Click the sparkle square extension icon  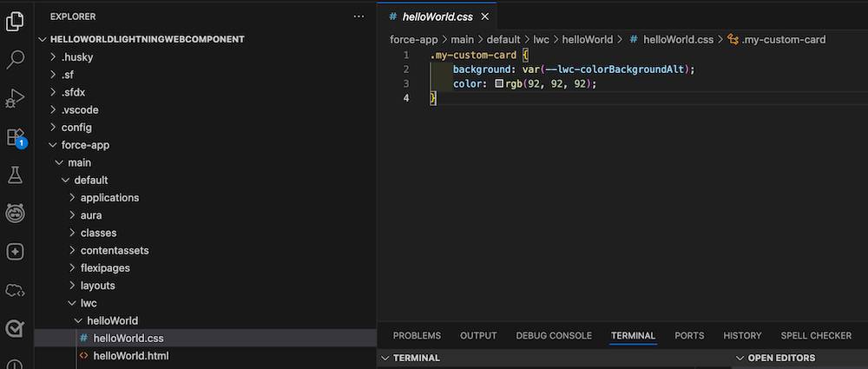(15, 252)
